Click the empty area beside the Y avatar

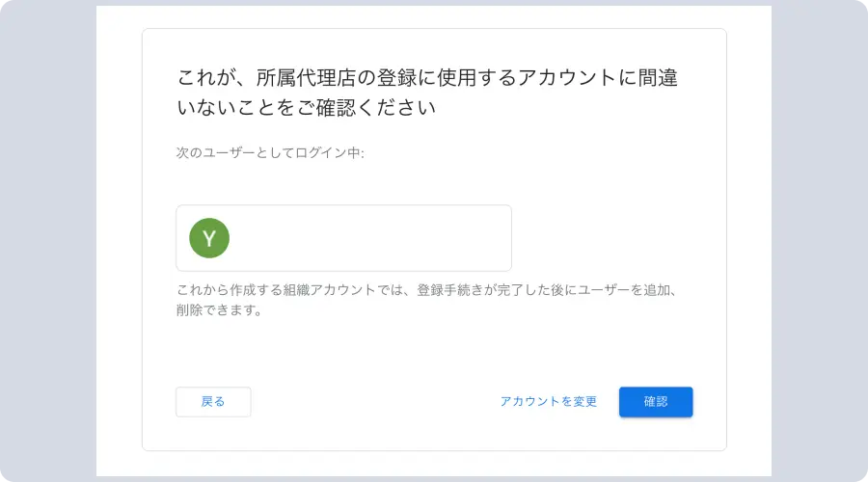pyautogui.click(x=376, y=238)
